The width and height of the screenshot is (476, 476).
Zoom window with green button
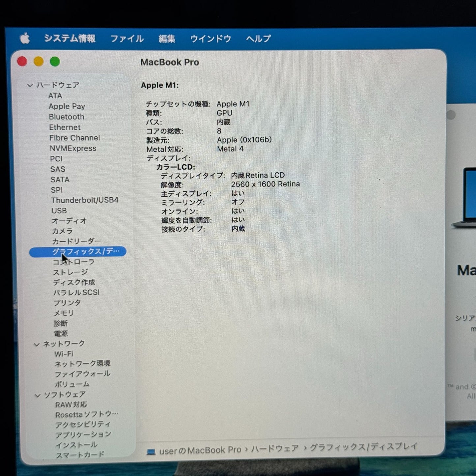[55, 62]
